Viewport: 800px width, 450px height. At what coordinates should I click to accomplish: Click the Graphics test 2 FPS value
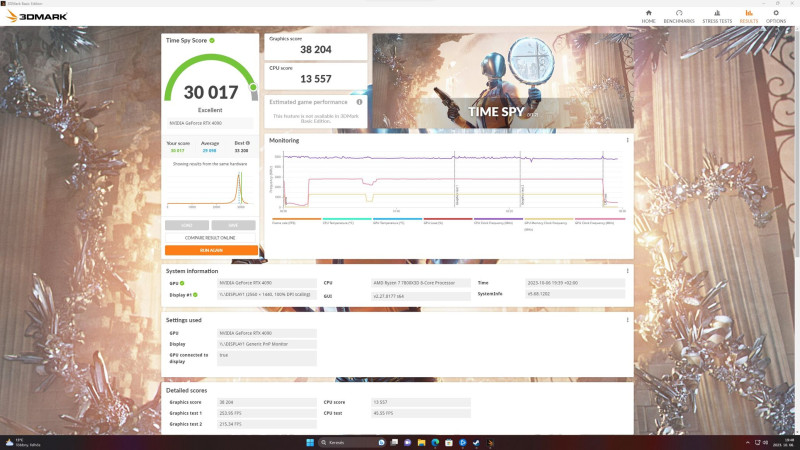coord(267,424)
